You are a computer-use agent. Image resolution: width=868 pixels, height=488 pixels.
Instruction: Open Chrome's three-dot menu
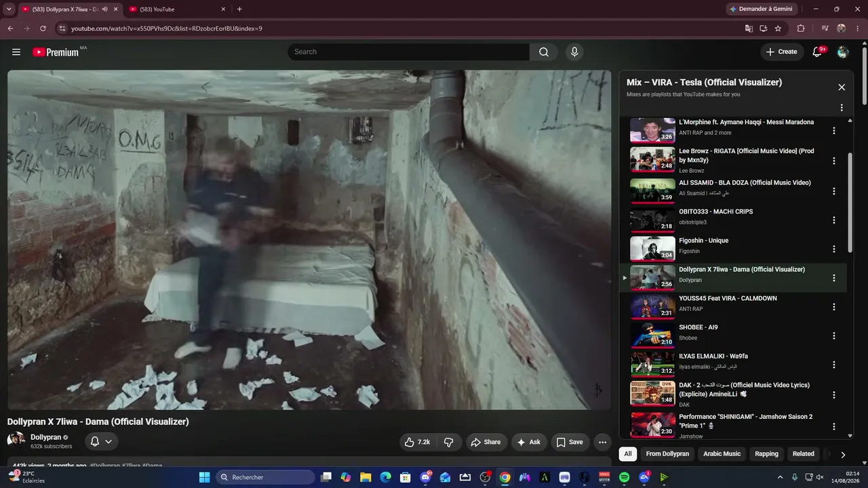pos(857,28)
